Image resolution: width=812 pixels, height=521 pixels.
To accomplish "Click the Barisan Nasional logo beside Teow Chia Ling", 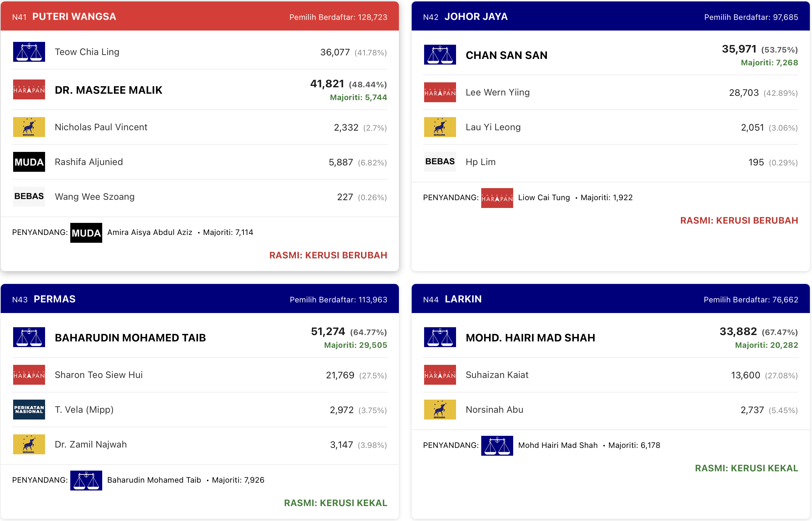I will 29,52.
